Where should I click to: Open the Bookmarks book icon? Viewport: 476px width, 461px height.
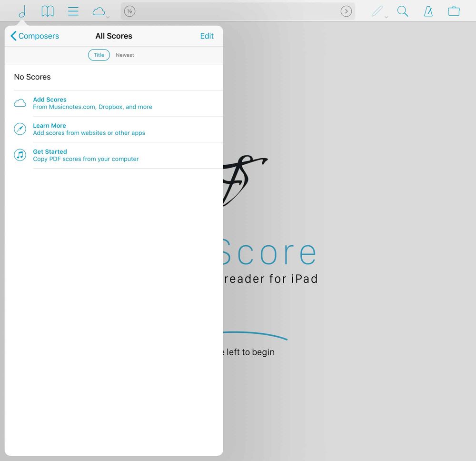point(48,11)
